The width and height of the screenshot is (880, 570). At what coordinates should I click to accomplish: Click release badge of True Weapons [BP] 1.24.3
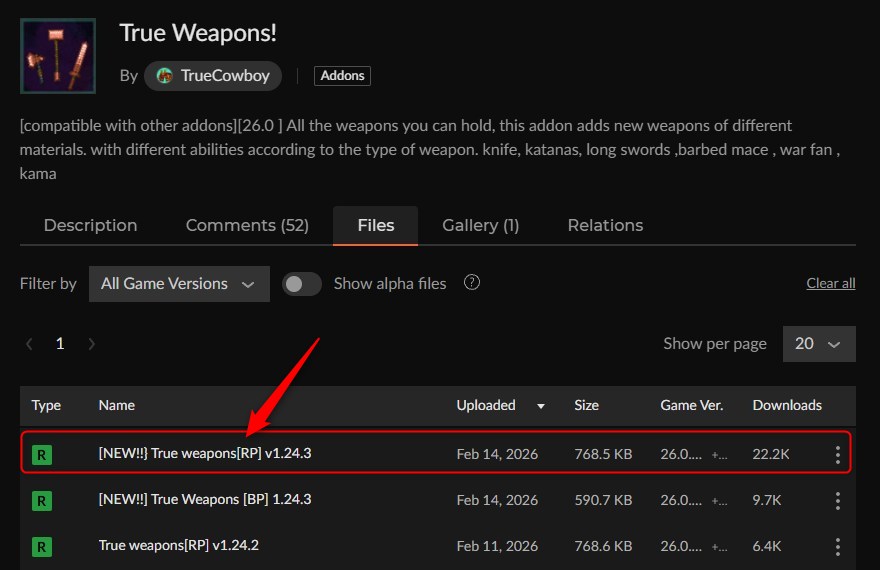tap(41, 500)
